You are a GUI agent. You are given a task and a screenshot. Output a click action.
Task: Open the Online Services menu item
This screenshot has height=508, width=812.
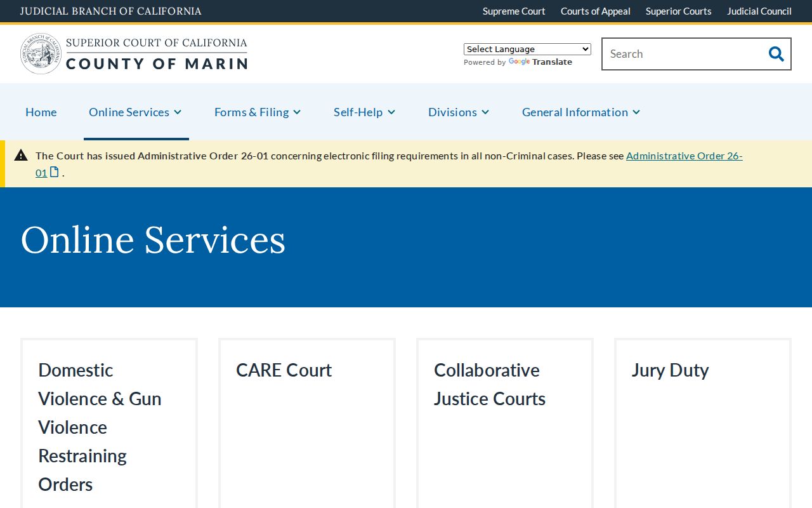(129, 112)
